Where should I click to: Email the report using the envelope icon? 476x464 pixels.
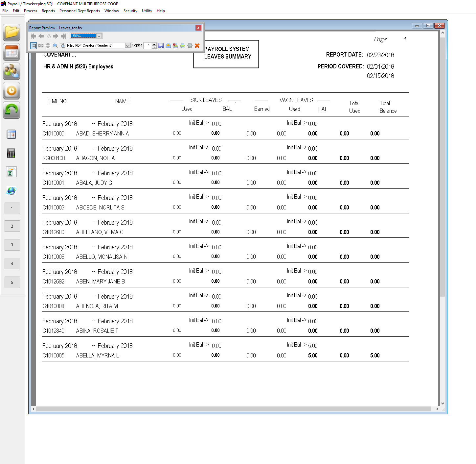point(168,46)
